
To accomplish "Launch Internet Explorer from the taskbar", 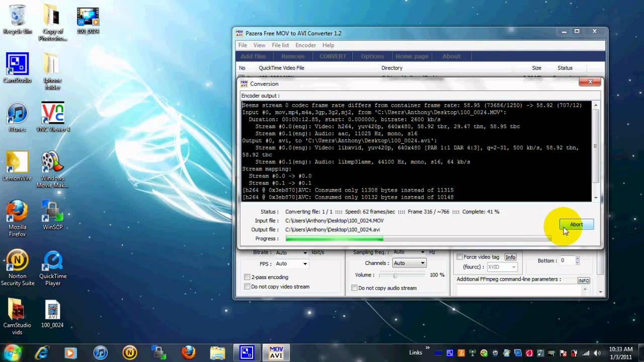I will (42, 352).
